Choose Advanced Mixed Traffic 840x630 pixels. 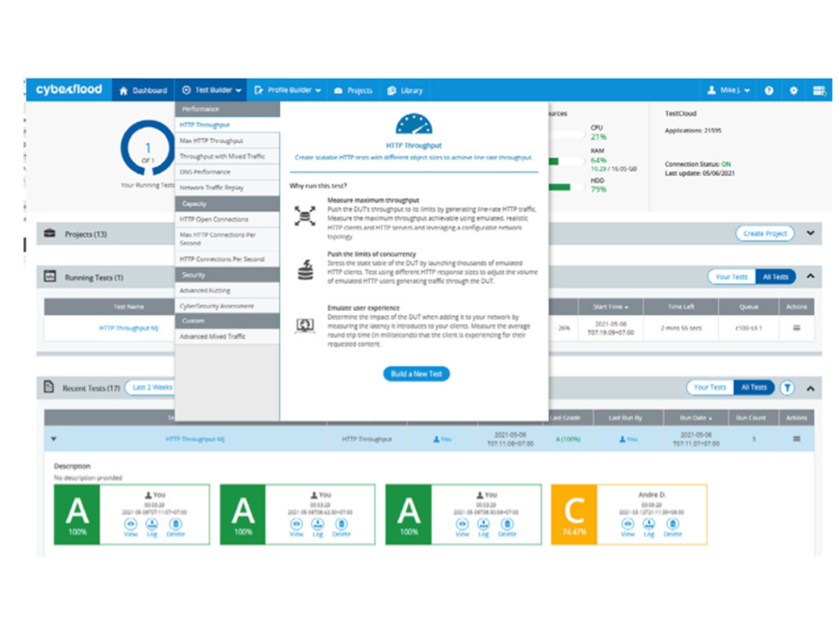pos(227,337)
